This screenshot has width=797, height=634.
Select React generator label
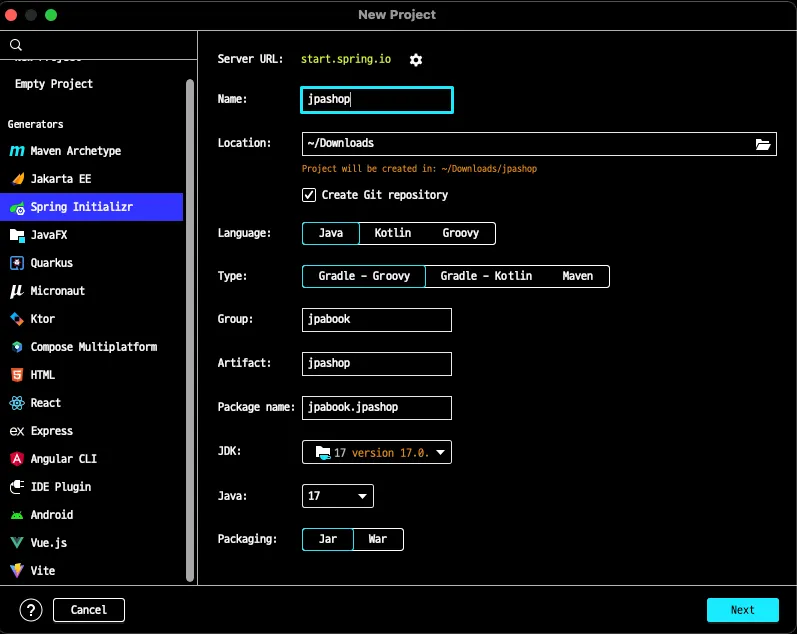46,403
